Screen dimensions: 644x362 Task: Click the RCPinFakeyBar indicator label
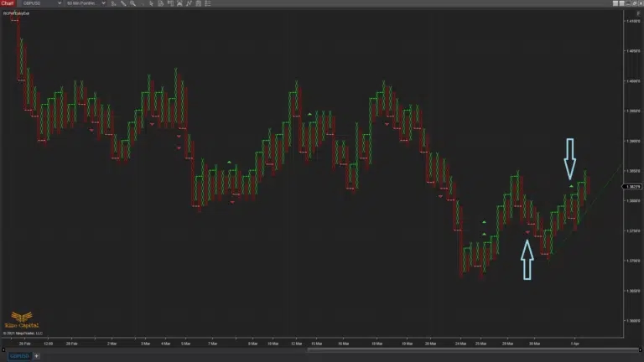(x=15, y=13)
